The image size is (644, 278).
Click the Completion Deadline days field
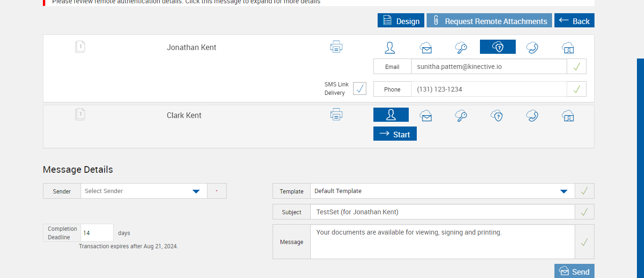click(97, 233)
